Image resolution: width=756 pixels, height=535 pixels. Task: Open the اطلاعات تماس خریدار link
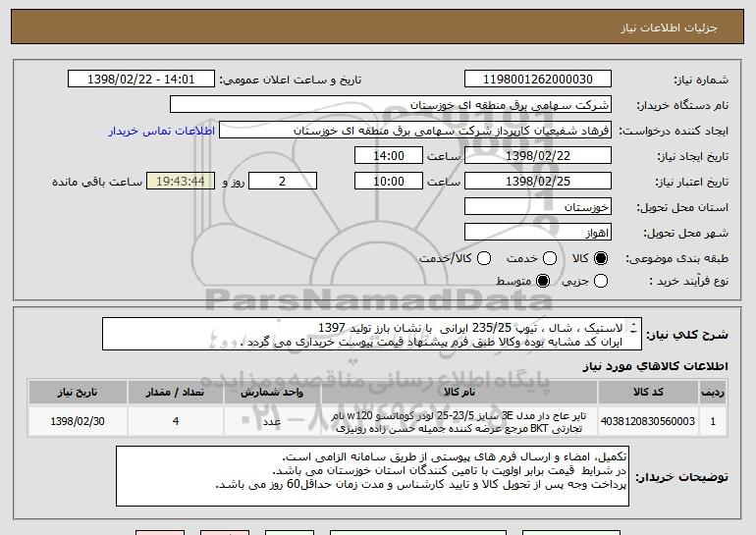(x=162, y=131)
